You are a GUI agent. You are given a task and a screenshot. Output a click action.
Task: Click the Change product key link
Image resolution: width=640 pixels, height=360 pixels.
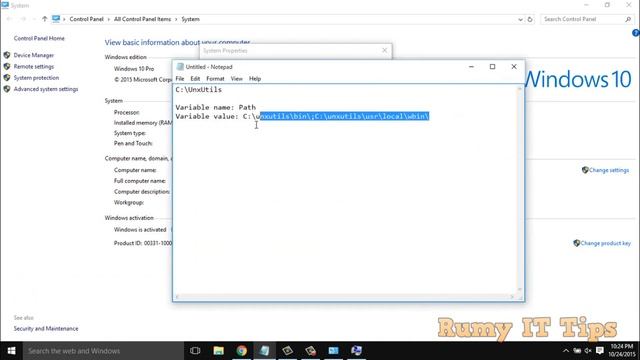(x=605, y=243)
